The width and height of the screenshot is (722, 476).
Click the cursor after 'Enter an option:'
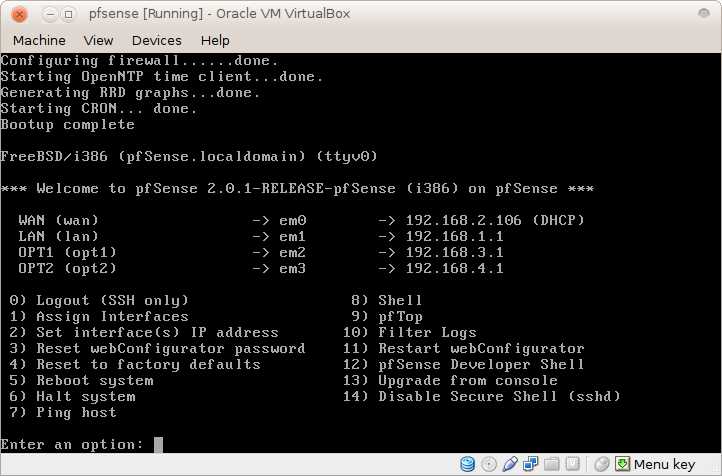pos(158,444)
